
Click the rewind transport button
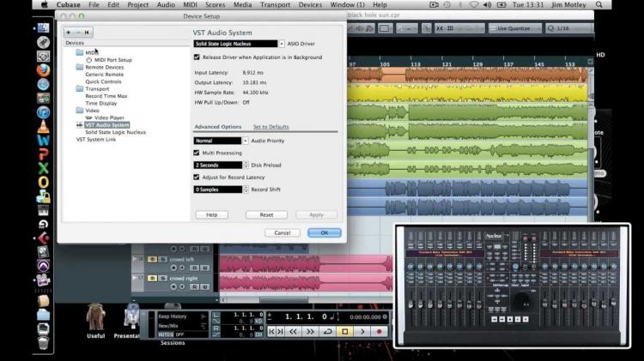click(294, 332)
